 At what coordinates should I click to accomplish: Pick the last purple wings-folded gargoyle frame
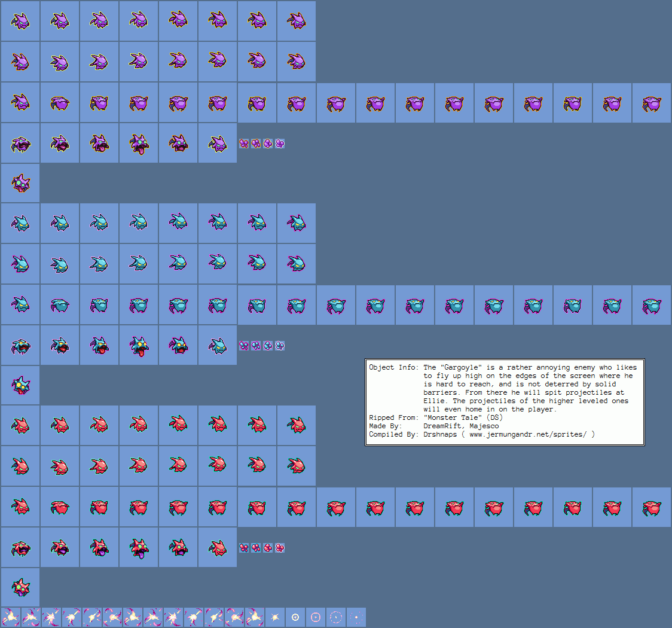point(652,103)
